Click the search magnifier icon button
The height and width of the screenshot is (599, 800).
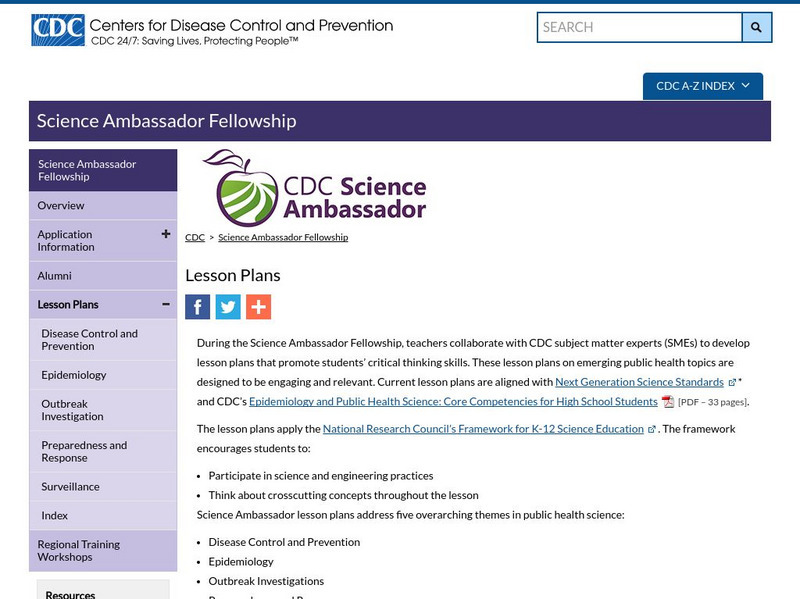click(756, 27)
